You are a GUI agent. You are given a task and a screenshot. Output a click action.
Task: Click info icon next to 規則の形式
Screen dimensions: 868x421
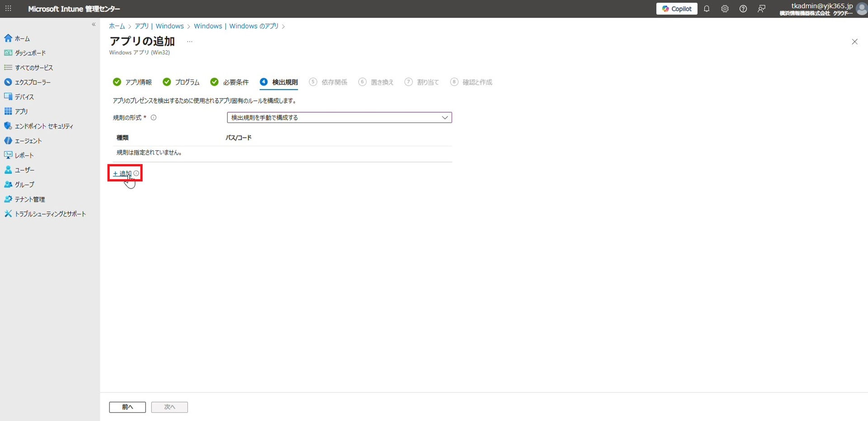154,118
